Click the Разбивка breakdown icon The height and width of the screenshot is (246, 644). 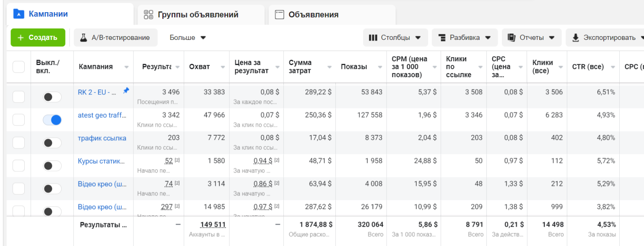point(441,37)
